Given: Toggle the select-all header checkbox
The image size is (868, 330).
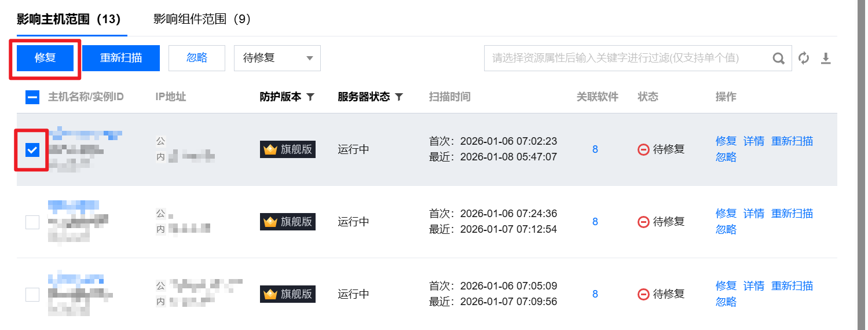Looking at the screenshot, I should (32, 97).
